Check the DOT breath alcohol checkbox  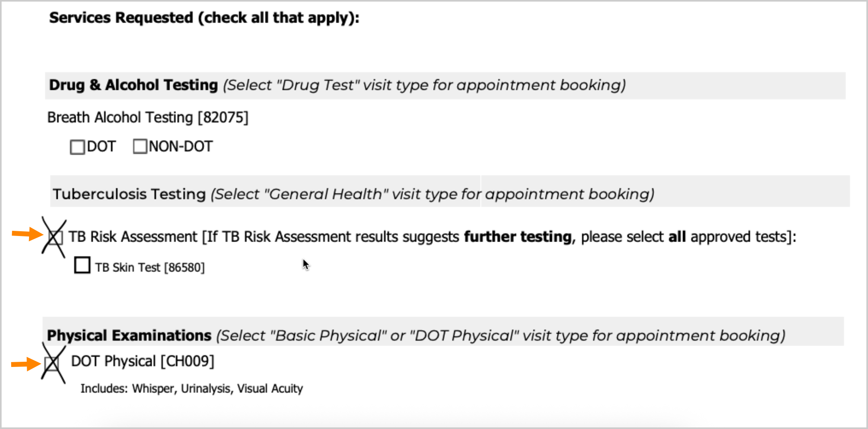coord(77,147)
